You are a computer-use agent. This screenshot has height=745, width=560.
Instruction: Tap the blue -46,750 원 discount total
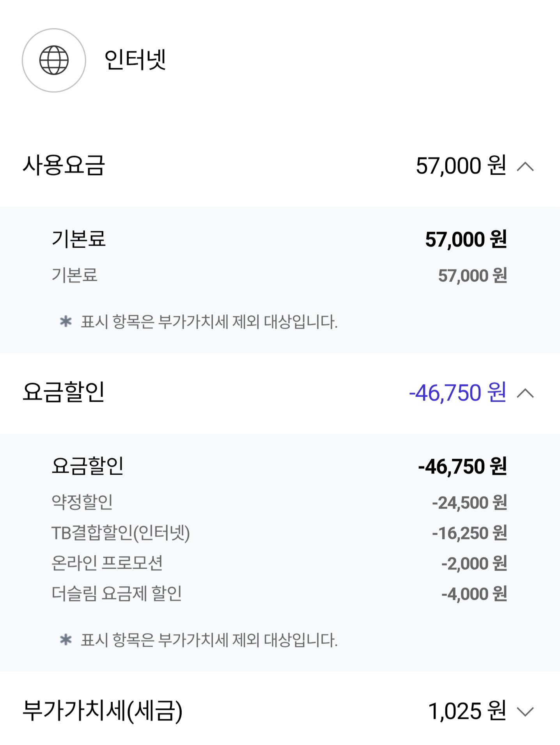tap(457, 392)
